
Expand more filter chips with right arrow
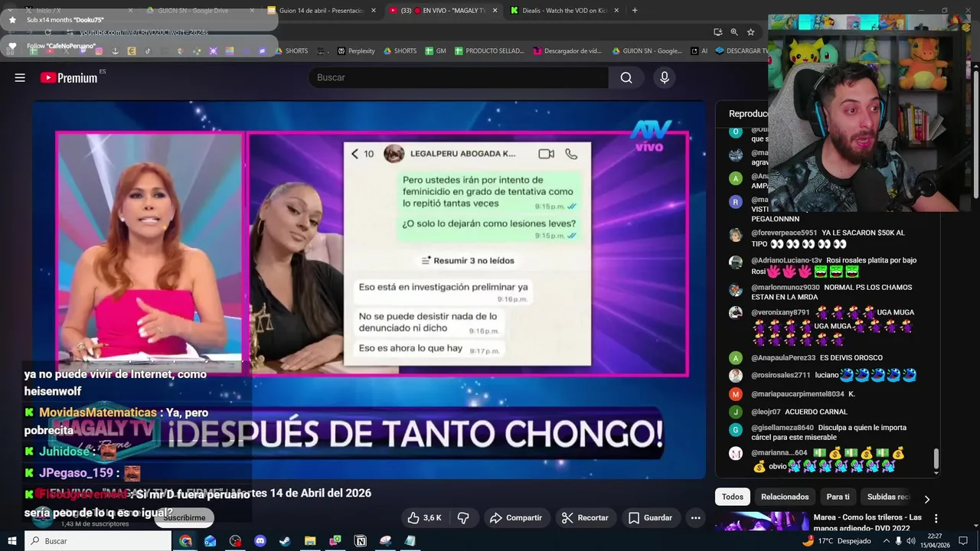[926, 499]
